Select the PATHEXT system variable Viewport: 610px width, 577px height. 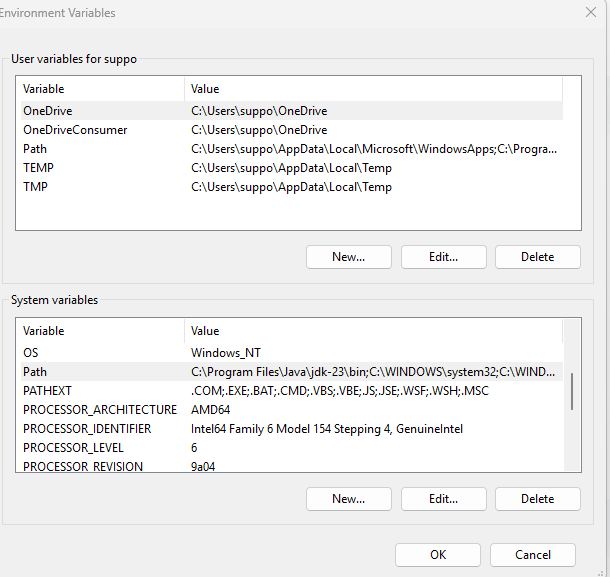[x=292, y=391]
